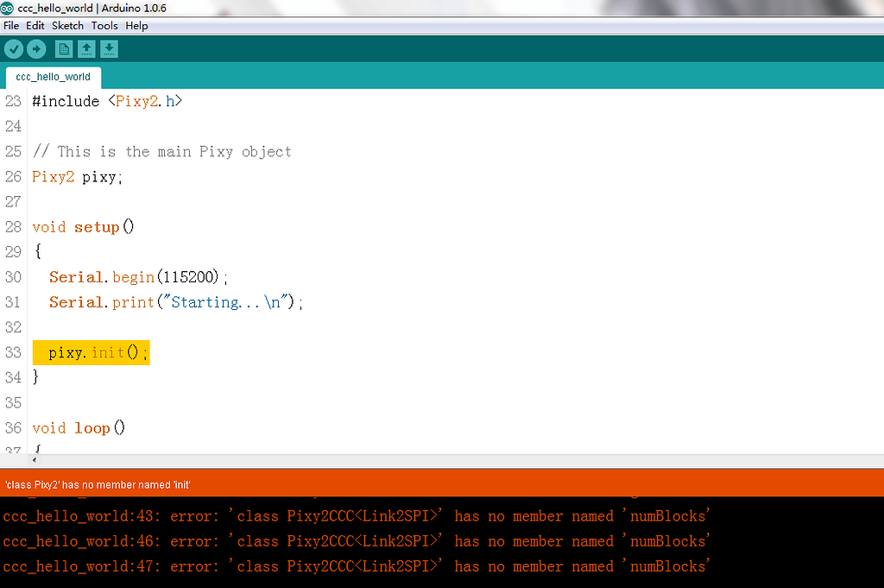884x588 pixels.
Task: Open the File menu
Action: point(11,26)
